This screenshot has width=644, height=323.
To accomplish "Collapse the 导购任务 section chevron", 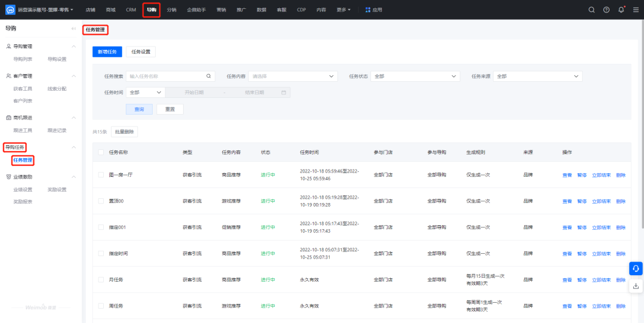I will tap(74, 147).
